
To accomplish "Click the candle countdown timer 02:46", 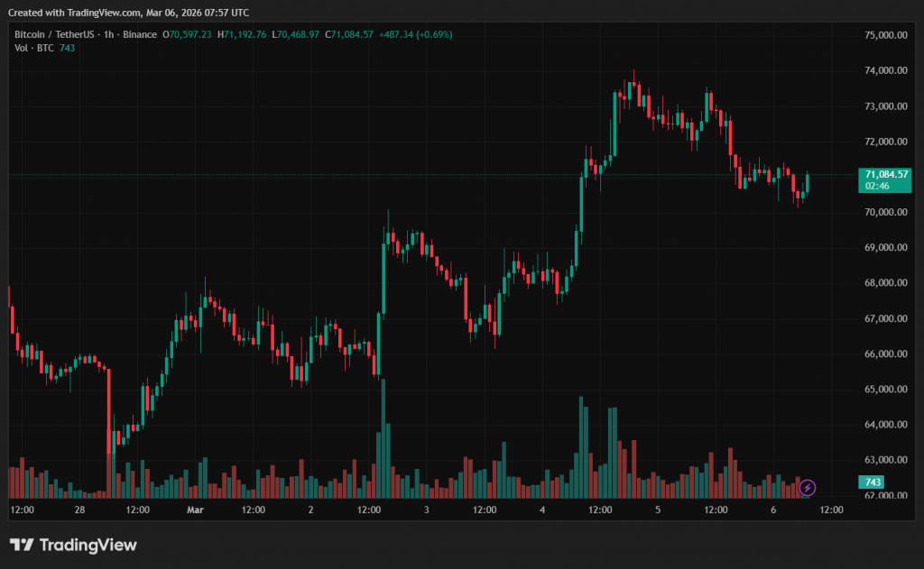I will click(x=878, y=186).
